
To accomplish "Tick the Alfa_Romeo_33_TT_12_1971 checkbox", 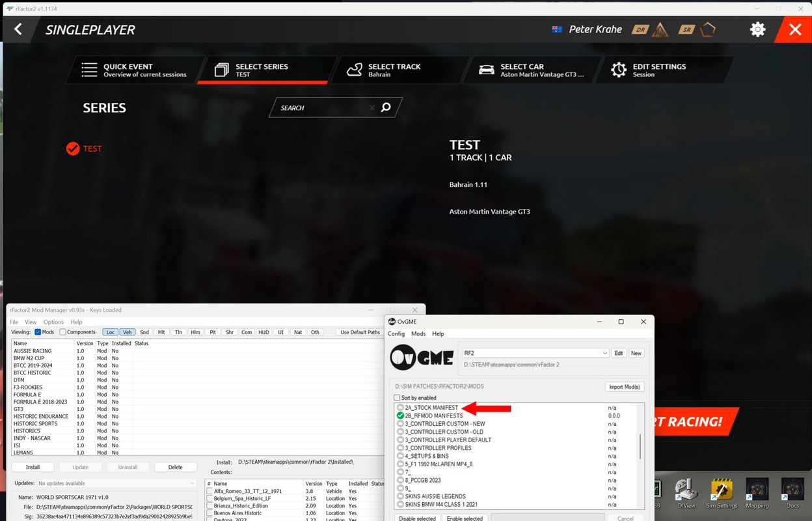I will click(x=210, y=491).
